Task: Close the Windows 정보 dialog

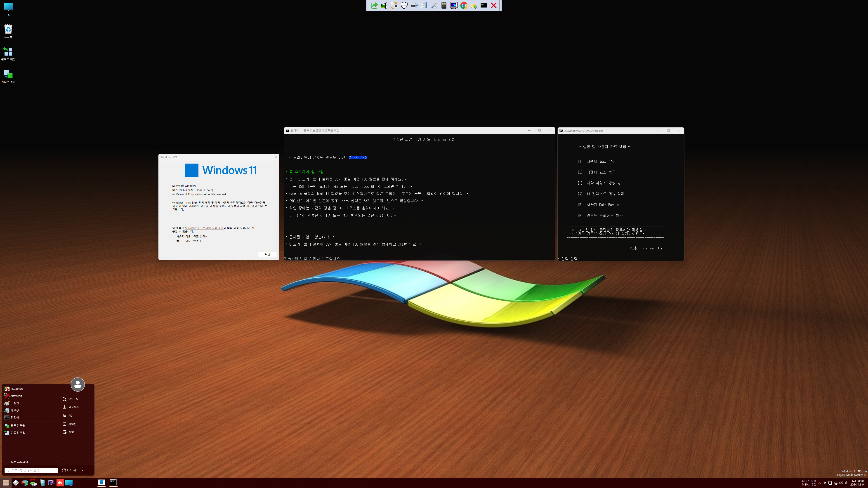Action: [x=276, y=157]
